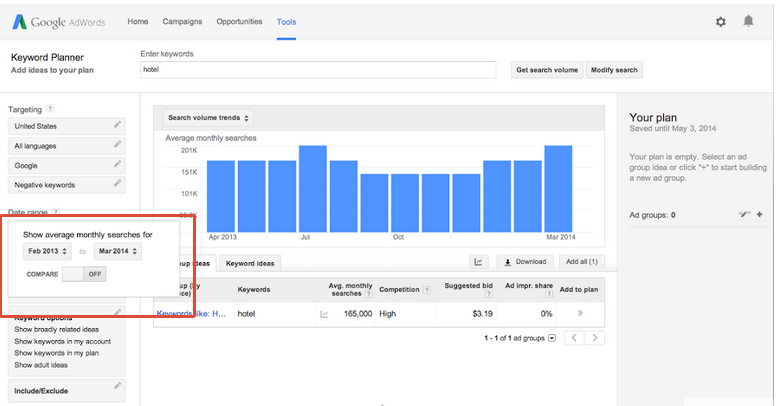
Task: Open the Keywords like: H... link
Action: [x=192, y=314]
